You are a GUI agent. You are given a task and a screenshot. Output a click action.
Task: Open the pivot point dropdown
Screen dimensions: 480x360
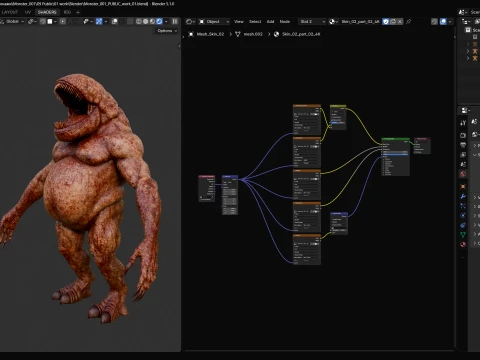pyautogui.click(x=32, y=22)
